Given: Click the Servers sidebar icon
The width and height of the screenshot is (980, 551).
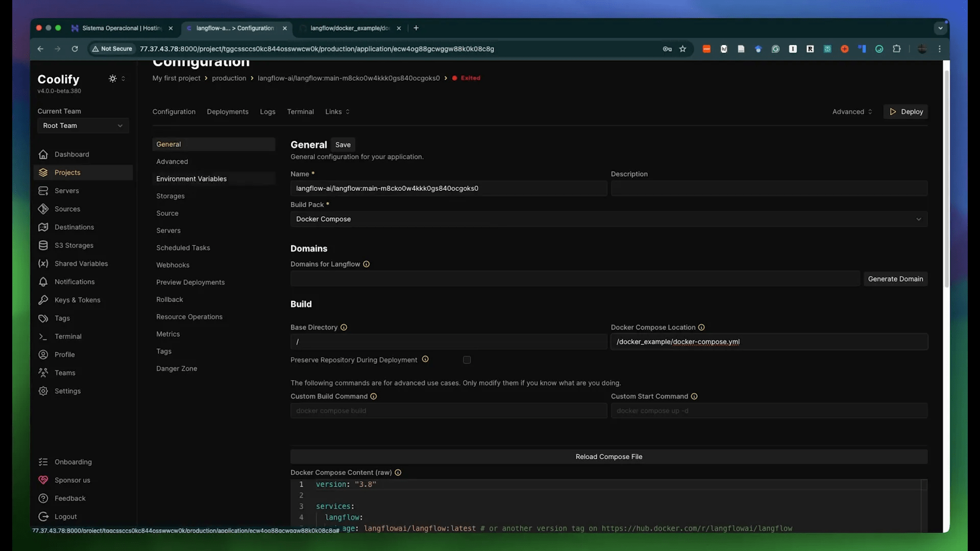Looking at the screenshot, I should pyautogui.click(x=43, y=191).
